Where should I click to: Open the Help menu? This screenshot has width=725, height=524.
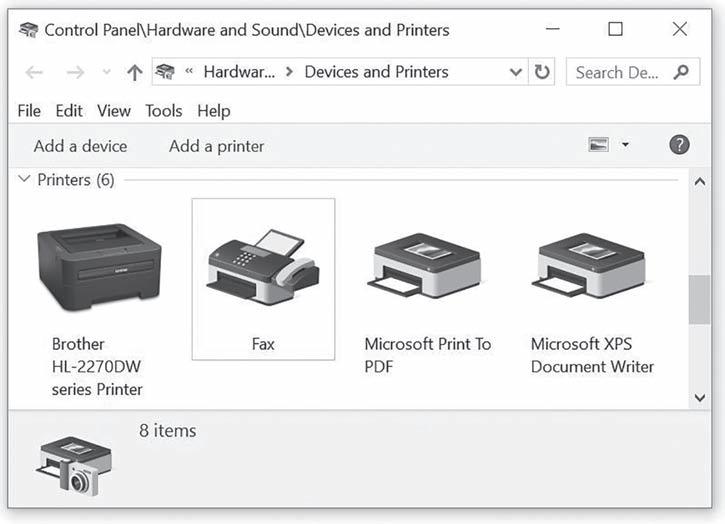click(x=214, y=111)
